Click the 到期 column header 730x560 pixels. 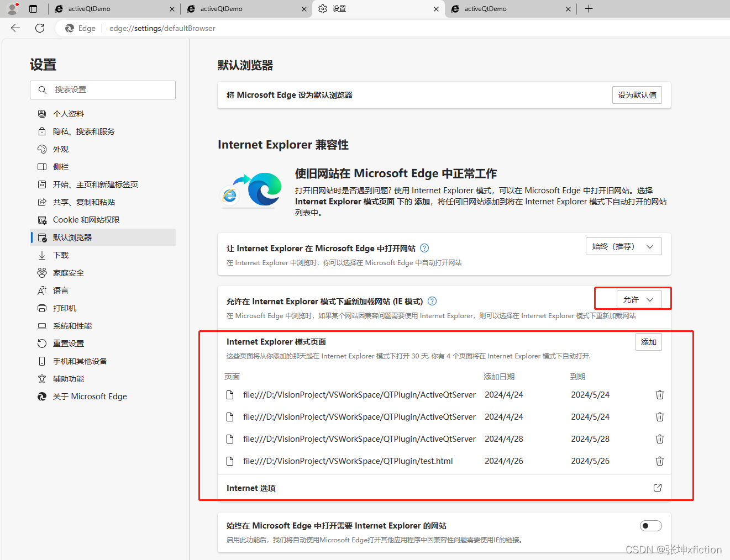pos(577,377)
